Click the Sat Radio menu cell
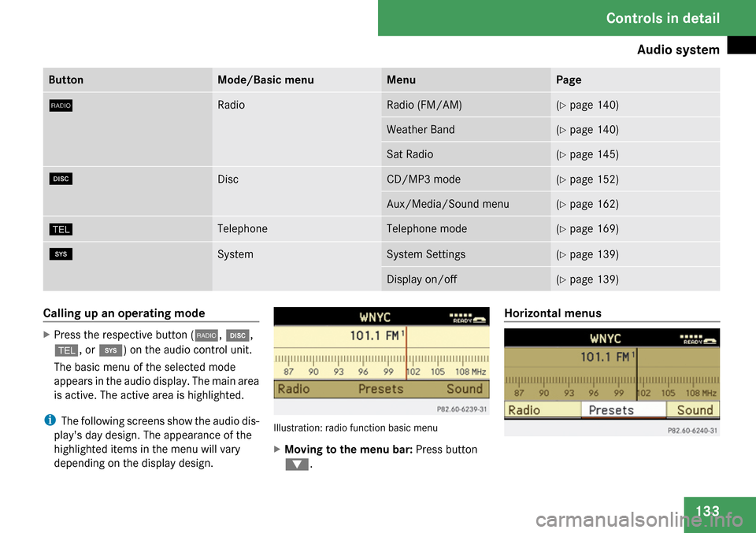Screen dimensions: 756x533 pos(466,154)
